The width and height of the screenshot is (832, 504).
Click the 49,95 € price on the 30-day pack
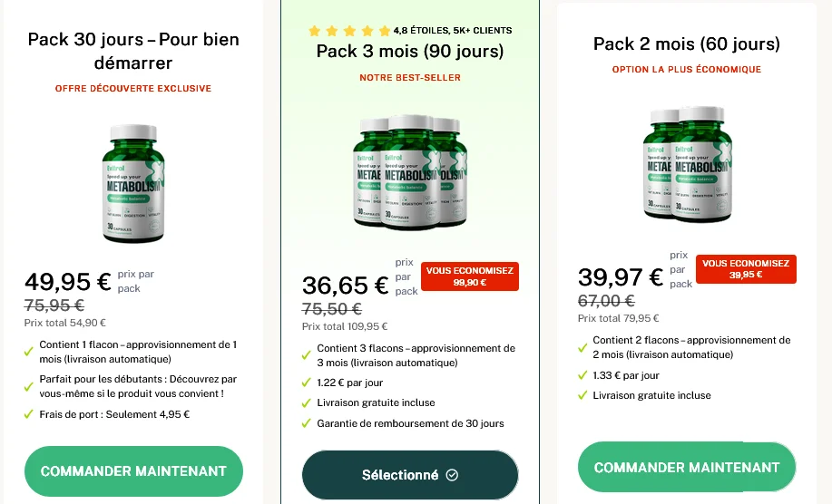point(68,282)
